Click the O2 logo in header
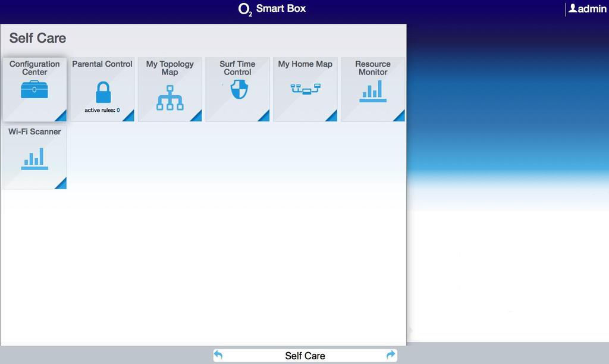The height and width of the screenshot is (364, 609). pos(245,10)
